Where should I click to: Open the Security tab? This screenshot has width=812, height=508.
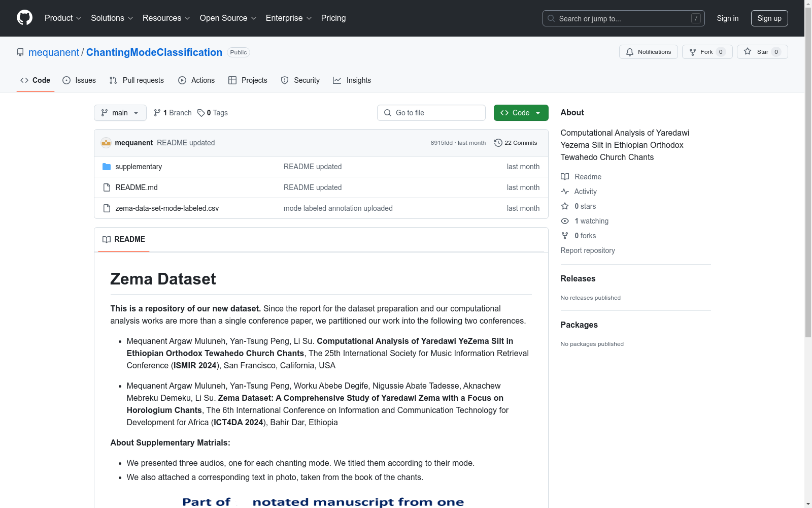coord(300,80)
